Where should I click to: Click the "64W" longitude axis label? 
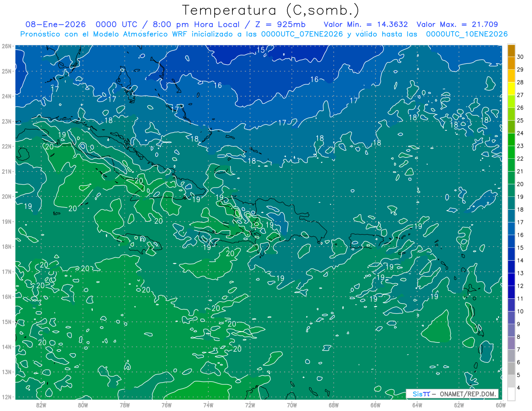pyautogui.click(x=417, y=405)
